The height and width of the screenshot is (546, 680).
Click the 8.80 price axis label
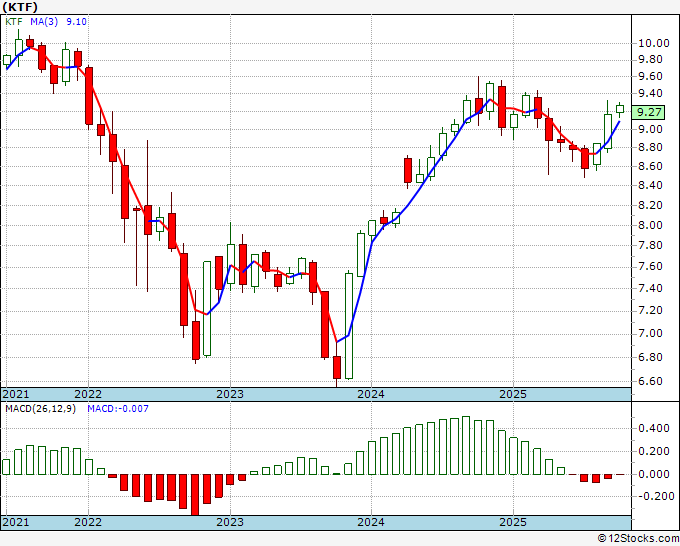tap(650, 147)
